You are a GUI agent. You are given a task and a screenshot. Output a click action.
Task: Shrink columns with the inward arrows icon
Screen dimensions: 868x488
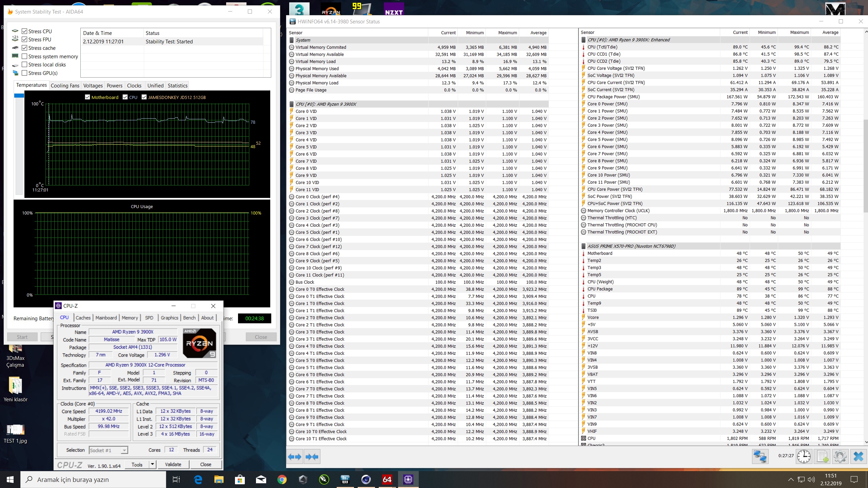[x=312, y=457]
